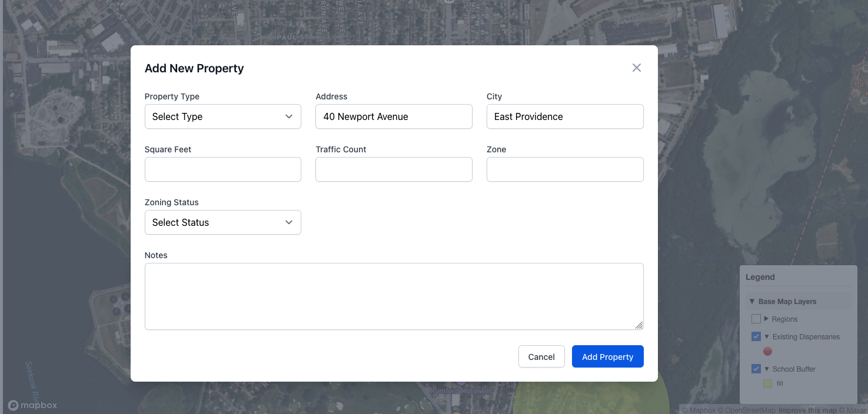Uncheck the School Buffer checkbox
Viewport: 868px width, 414px height.
tap(756, 369)
